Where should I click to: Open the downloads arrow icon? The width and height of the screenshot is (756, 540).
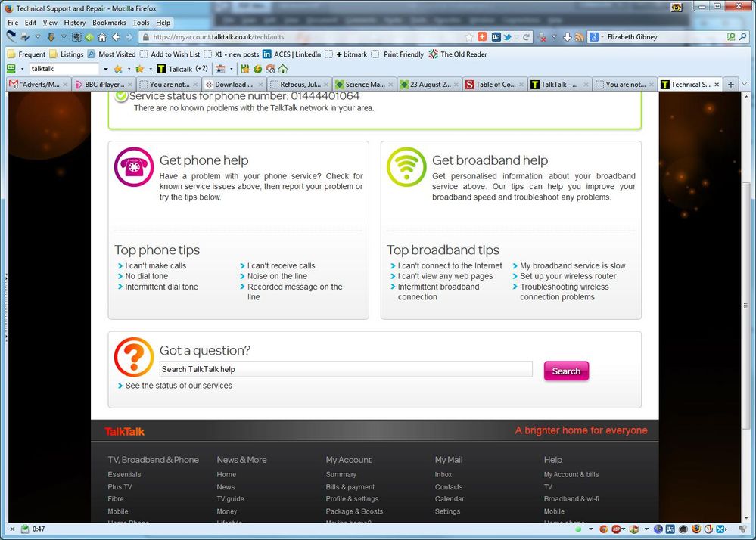pyautogui.click(x=567, y=36)
